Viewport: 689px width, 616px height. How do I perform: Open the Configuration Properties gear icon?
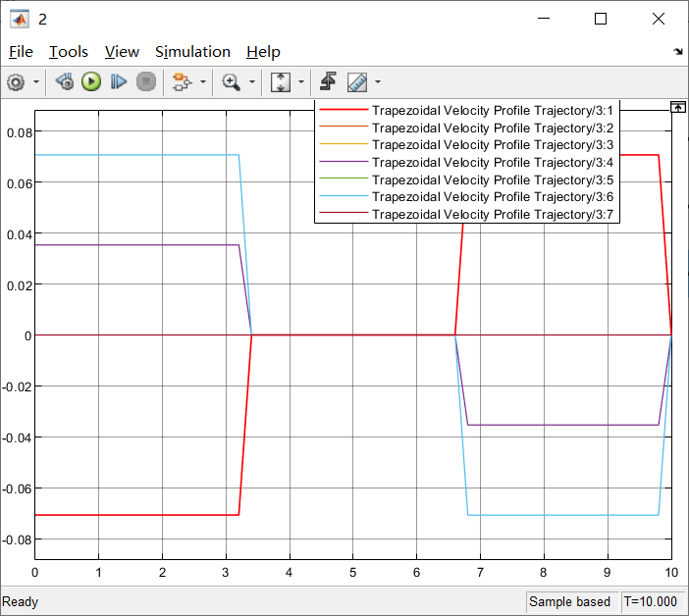point(17,82)
